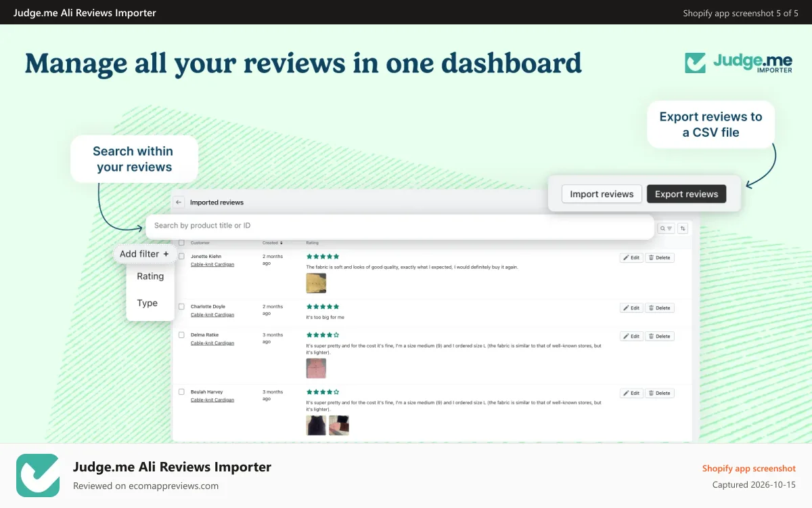Screen dimensions: 812x508
Task: Delete Charlotte Doyle's review
Action: coord(659,308)
